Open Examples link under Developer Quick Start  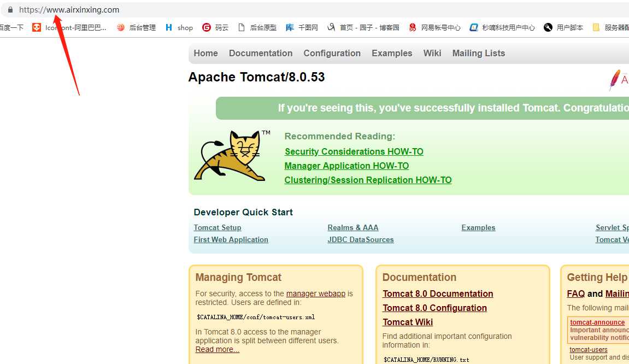[x=478, y=227]
